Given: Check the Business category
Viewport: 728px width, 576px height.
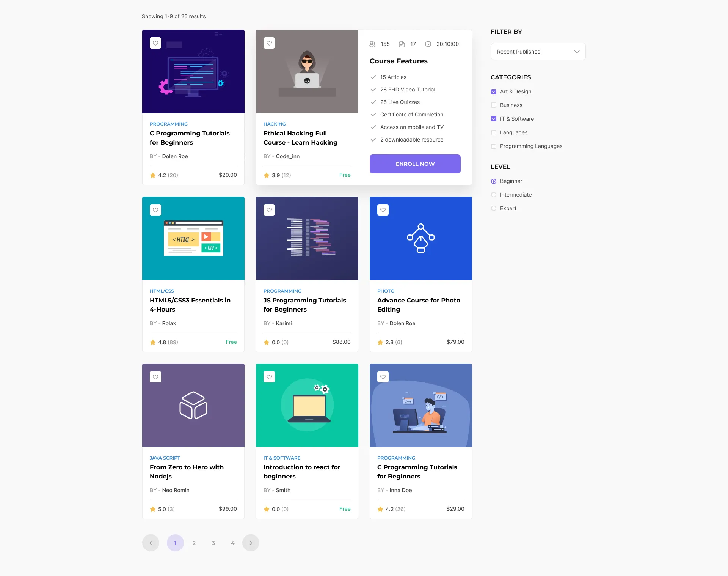Looking at the screenshot, I should 494,105.
